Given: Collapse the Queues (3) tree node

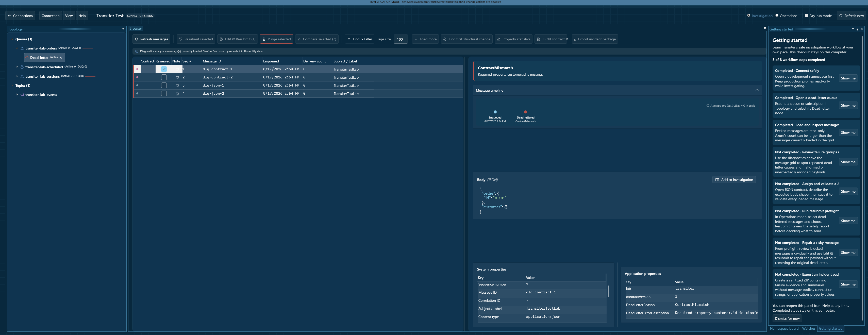Looking at the screenshot, I should pos(12,39).
